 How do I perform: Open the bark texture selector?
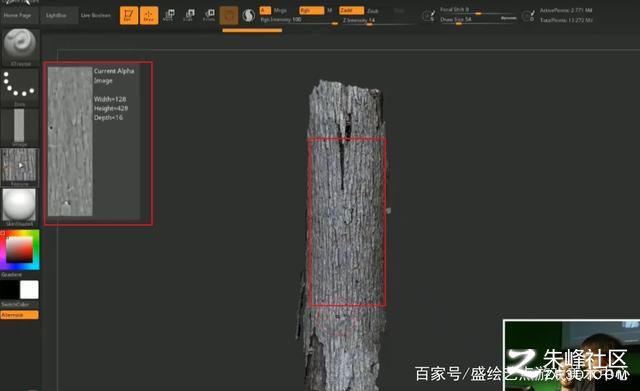pyautogui.click(x=20, y=167)
